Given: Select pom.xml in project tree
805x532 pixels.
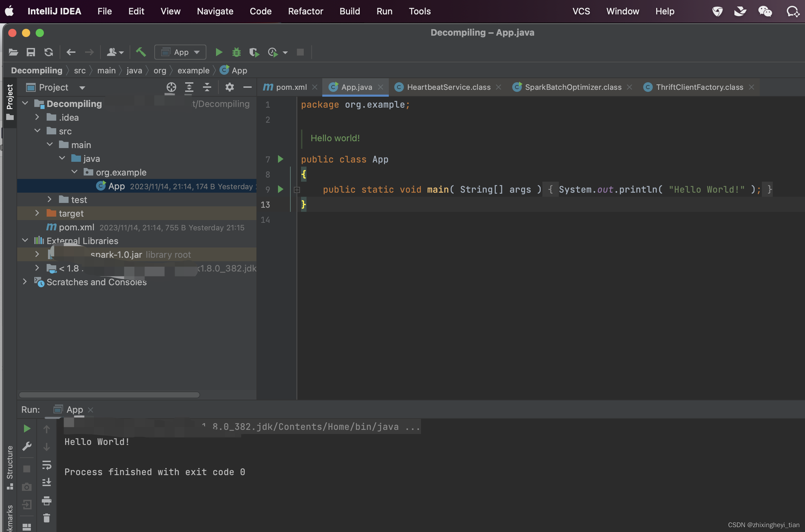Looking at the screenshot, I should tap(137, 227).
